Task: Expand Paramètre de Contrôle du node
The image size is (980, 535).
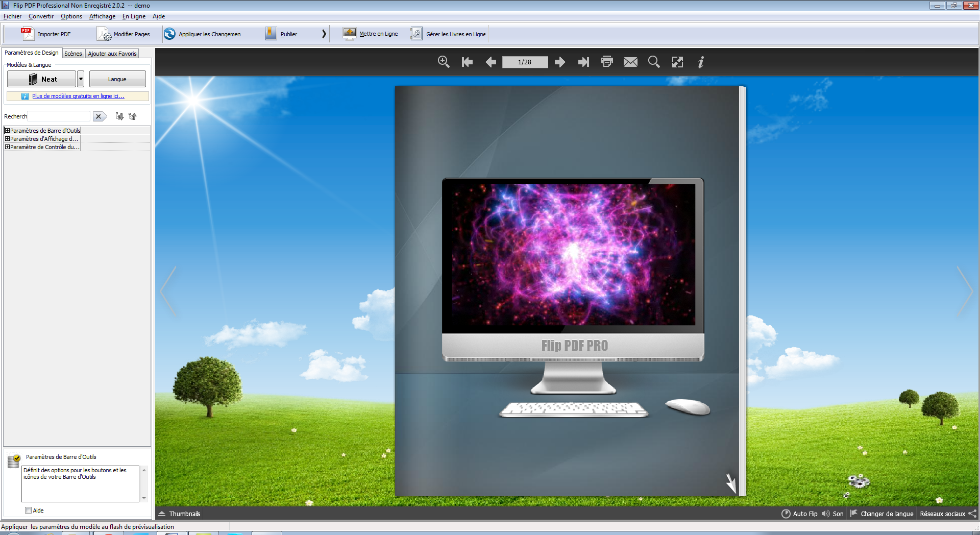Action: pos(7,147)
